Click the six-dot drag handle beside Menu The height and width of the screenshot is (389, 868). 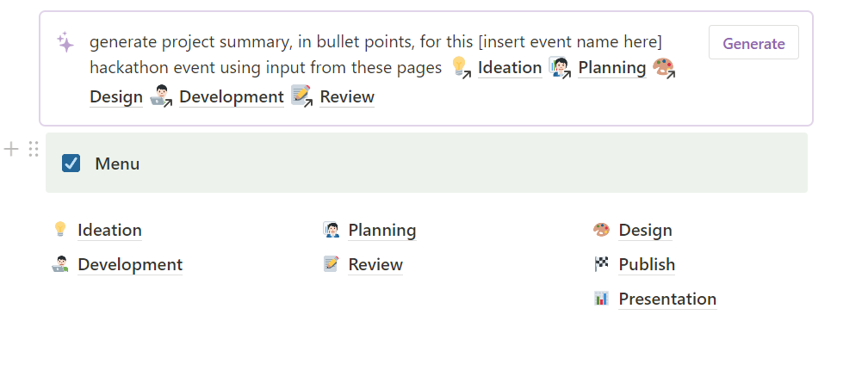34,150
